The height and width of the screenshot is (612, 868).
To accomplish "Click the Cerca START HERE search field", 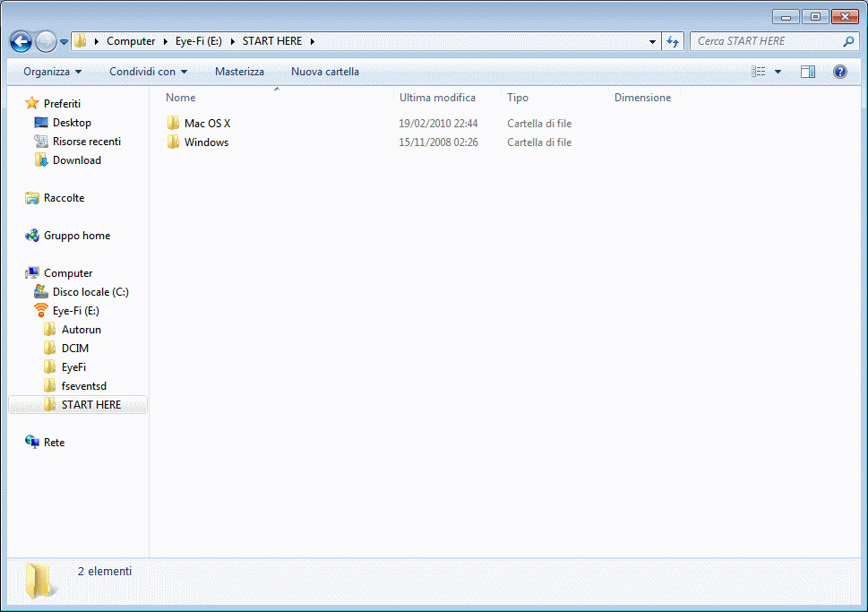I will [767, 41].
